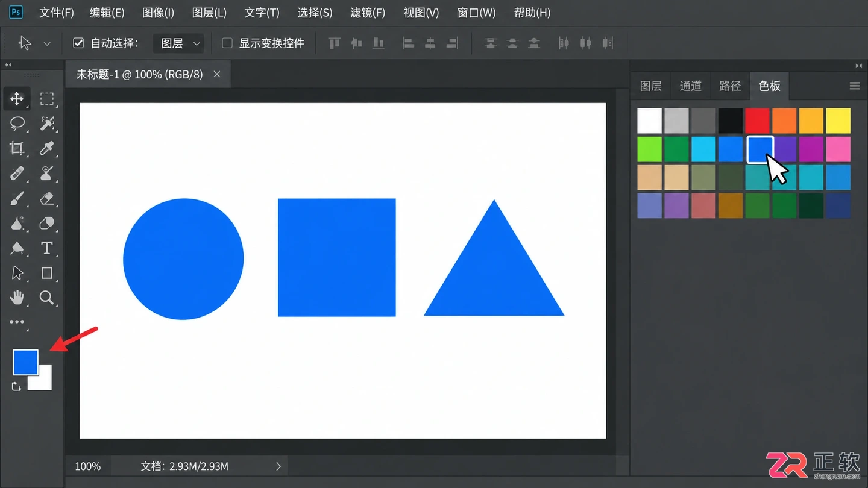Select the Lasso tool

(17, 124)
